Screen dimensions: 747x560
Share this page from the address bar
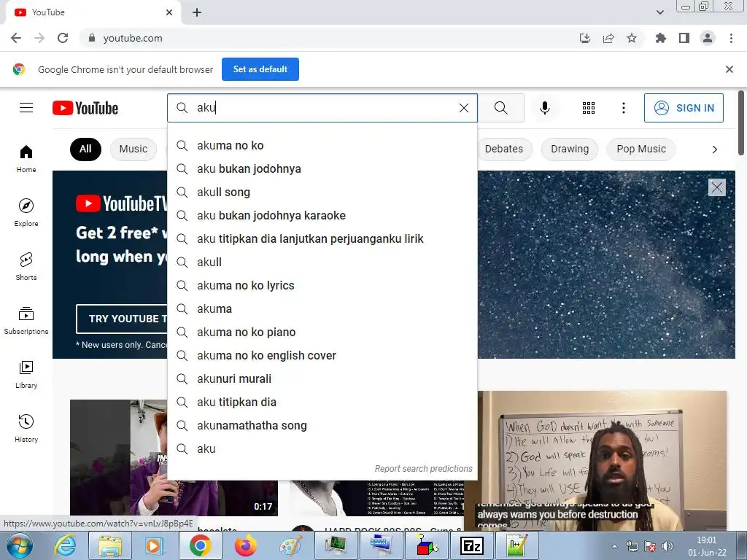608,38
